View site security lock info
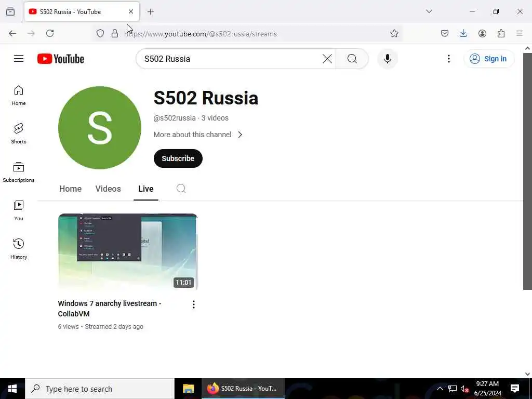 tap(115, 33)
